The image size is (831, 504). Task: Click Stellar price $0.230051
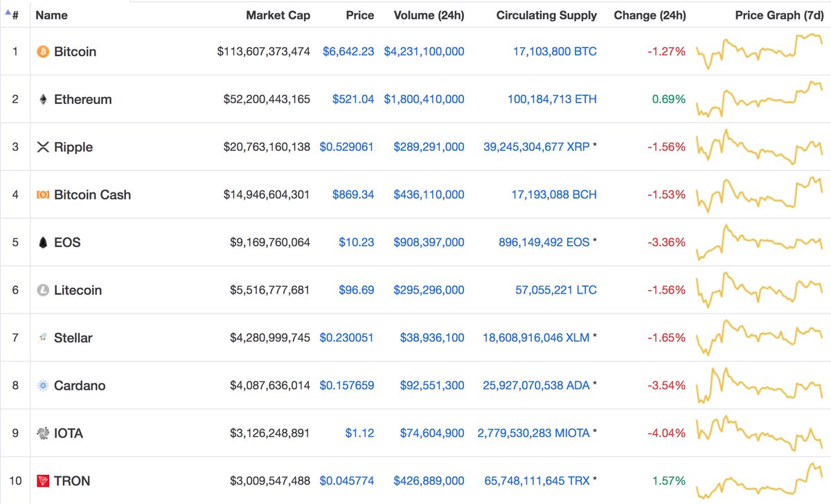click(x=347, y=339)
